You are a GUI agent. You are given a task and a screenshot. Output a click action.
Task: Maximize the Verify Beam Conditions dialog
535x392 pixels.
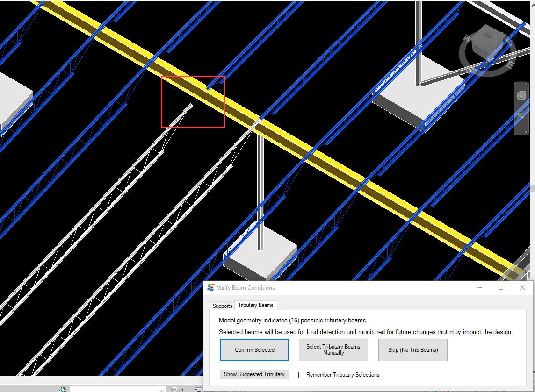click(501, 288)
